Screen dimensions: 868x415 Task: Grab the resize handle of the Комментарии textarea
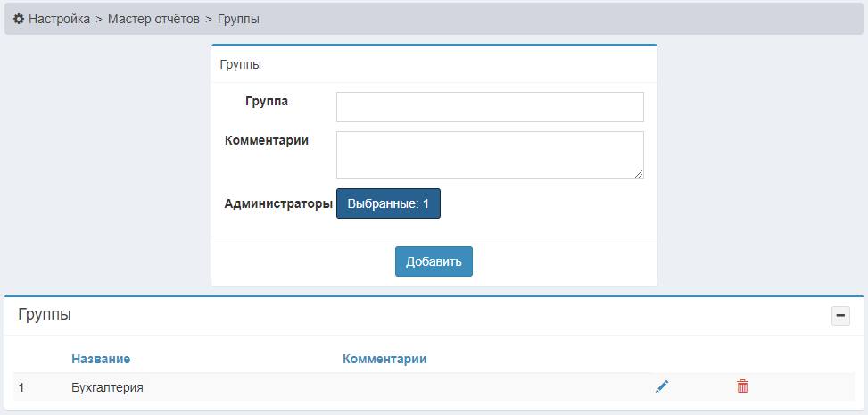click(639, 174)
